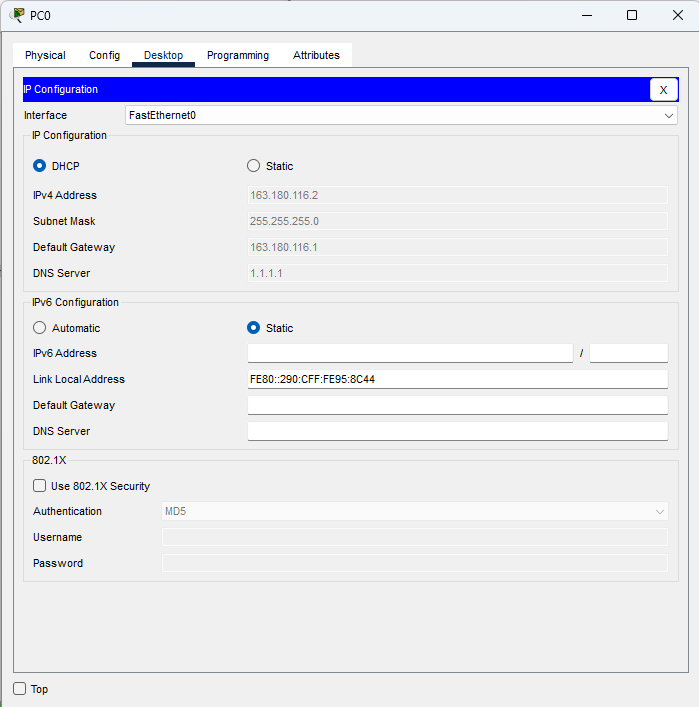Image resolution: width=699 pixels, height=707 pixels.
Task: Open the Physical tab
Action: 45,55
